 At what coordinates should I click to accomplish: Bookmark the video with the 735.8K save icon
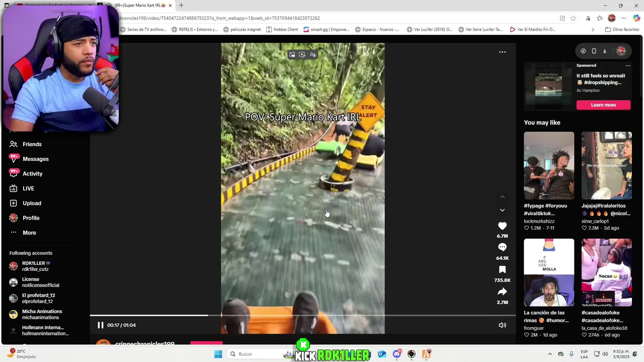point(502,270)
